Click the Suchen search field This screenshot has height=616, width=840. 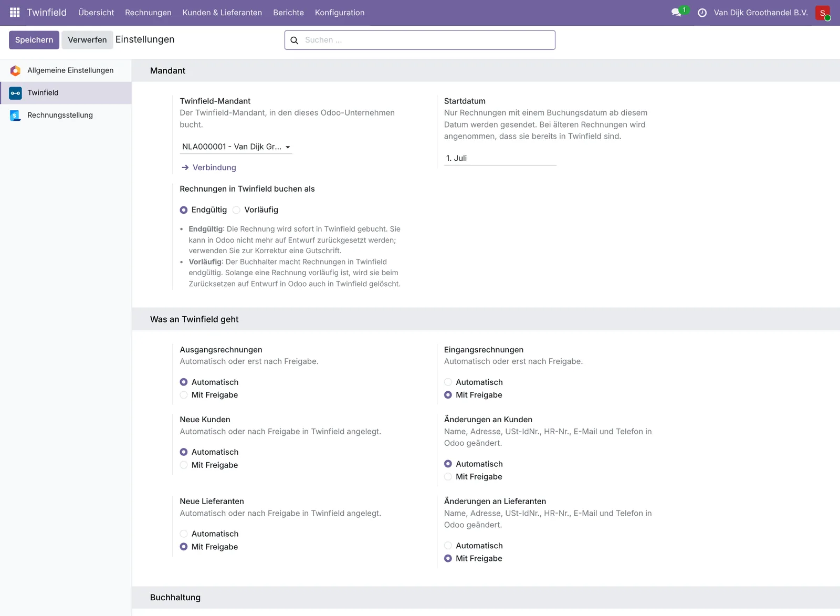[420, 40]
